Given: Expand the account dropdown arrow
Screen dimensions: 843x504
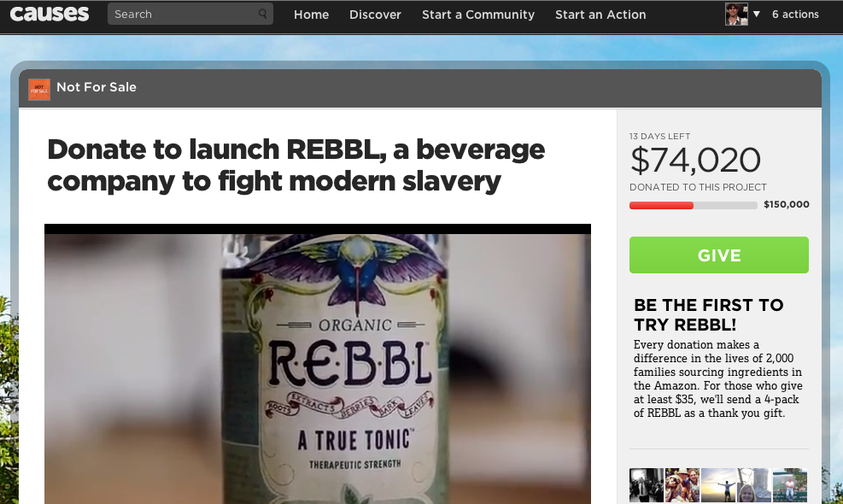Looking at the screenshot, I should click(x=756, y=15).
